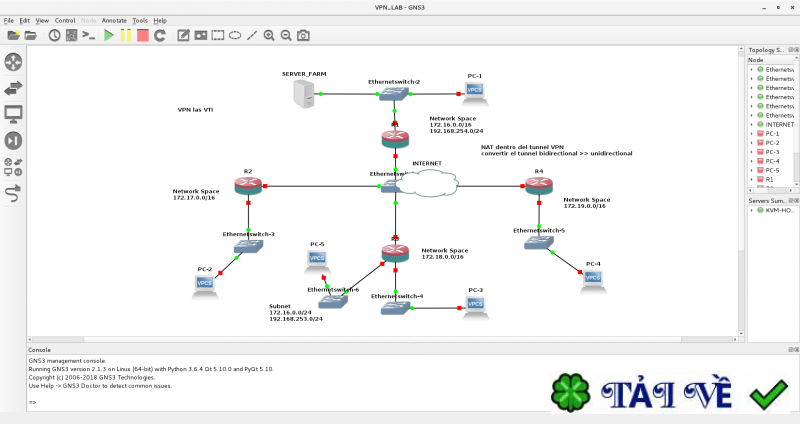Click the Node column header in Topology Summary
Screen dimensions: 800x424
click(771, 60)
